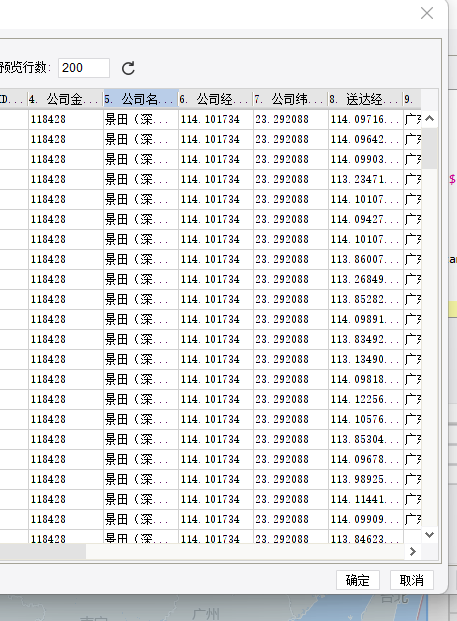Click the horizontal scrollbar thumb
The height and width of the screenshot is (621, 457).
tap(43, 551)
